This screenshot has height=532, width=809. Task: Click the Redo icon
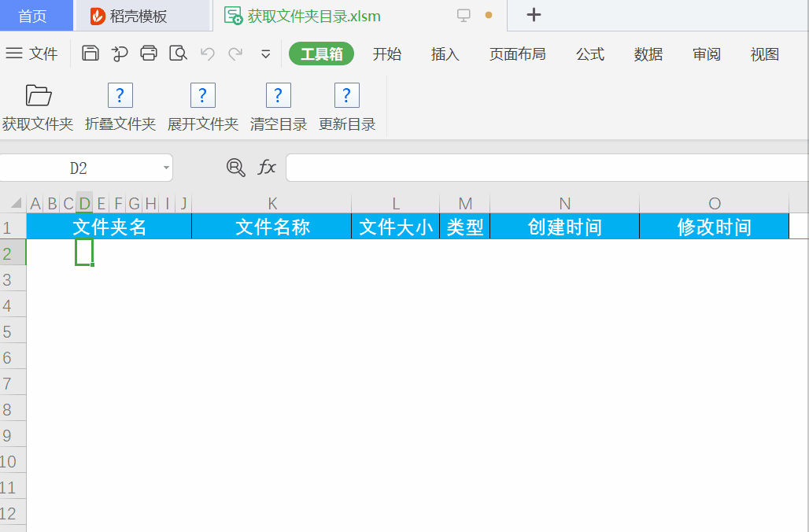pyautogui.click(x=235, y=54)
